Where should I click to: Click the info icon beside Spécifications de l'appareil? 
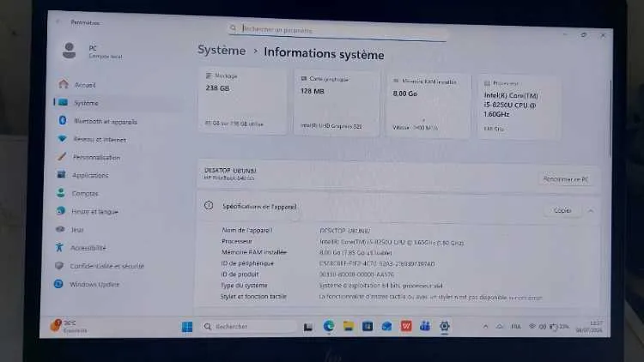209,205
